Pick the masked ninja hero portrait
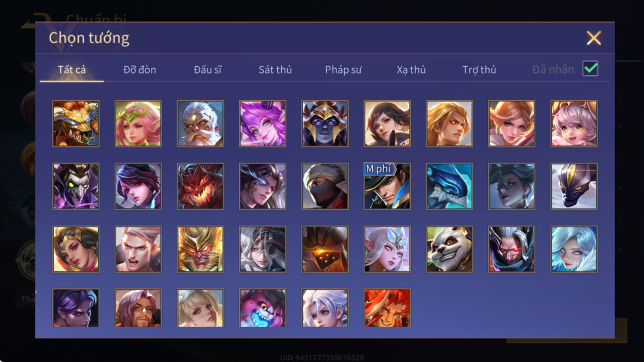644x362 pixels. click(325, 186)
